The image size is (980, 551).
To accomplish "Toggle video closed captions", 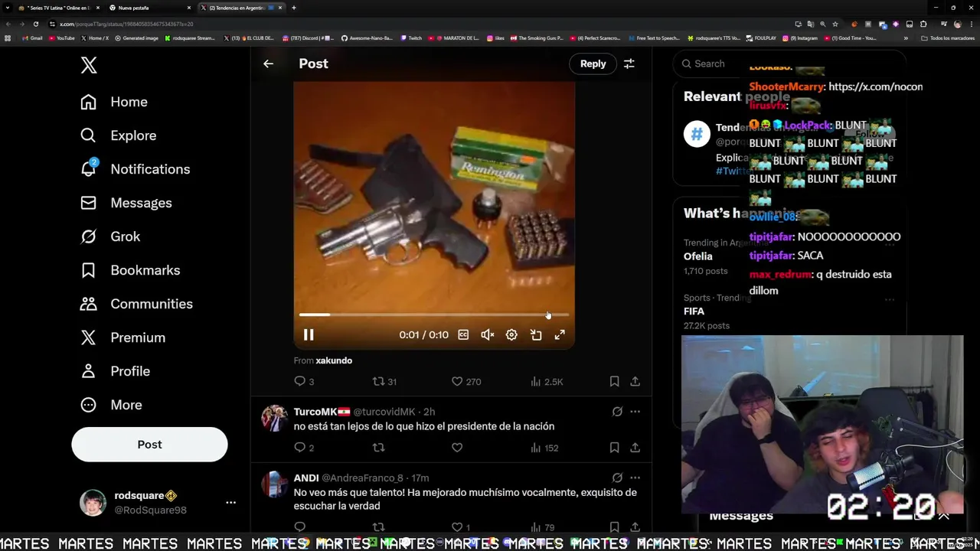I will click(x=463, y=334).
